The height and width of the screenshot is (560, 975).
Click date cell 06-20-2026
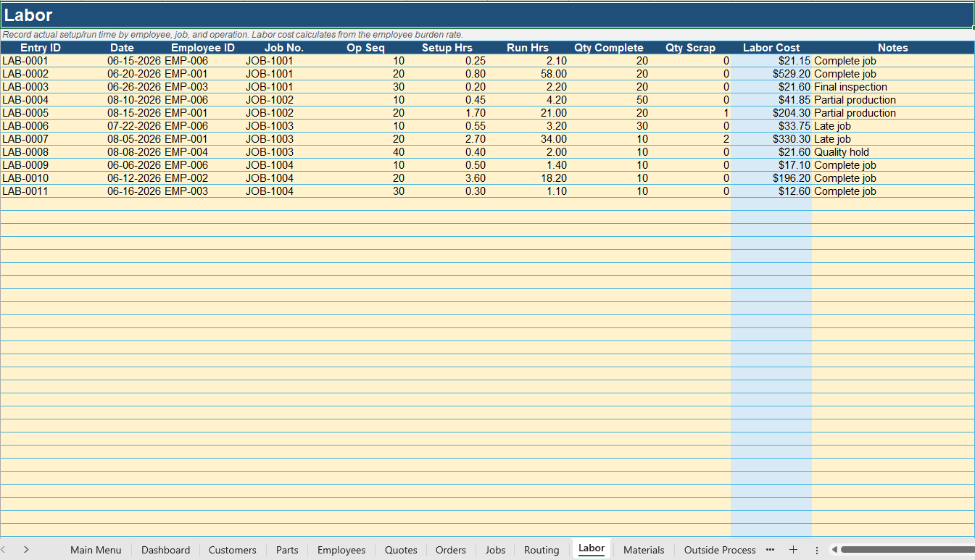tap(122, 74)
